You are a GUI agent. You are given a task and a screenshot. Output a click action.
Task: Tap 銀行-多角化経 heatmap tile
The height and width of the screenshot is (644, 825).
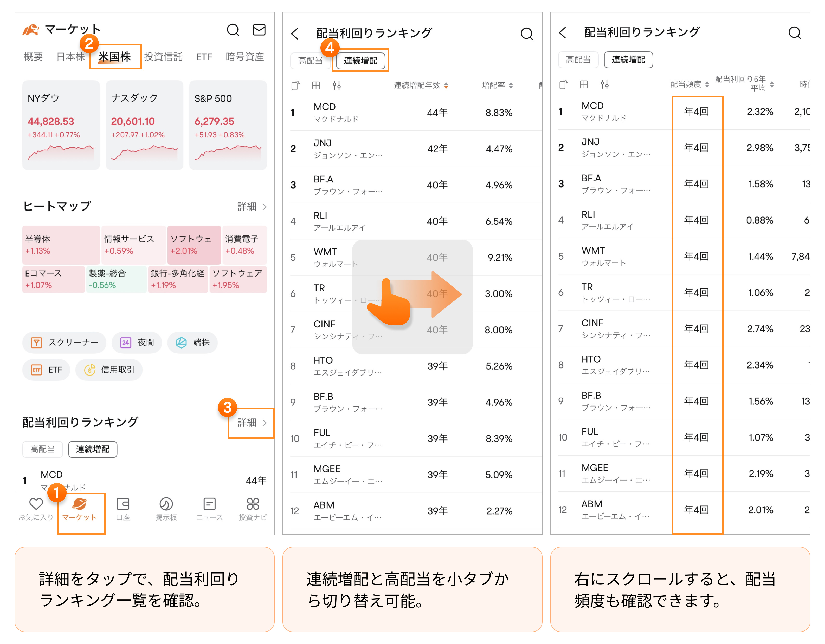178,279
